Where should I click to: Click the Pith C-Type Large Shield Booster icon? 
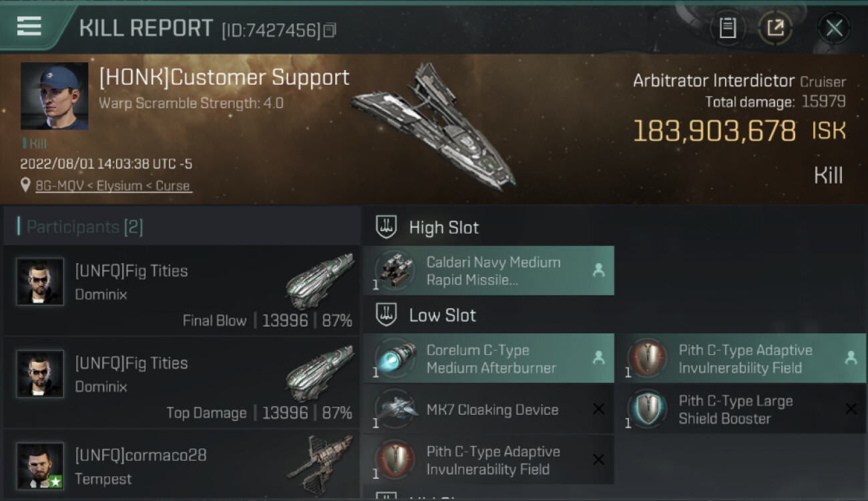click(x=646, y=409)
